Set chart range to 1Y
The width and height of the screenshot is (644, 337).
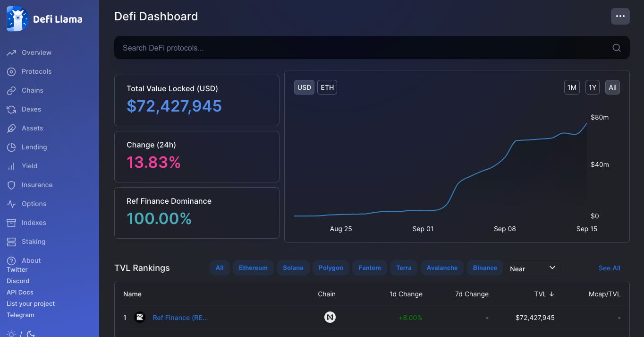pos(593,87)
